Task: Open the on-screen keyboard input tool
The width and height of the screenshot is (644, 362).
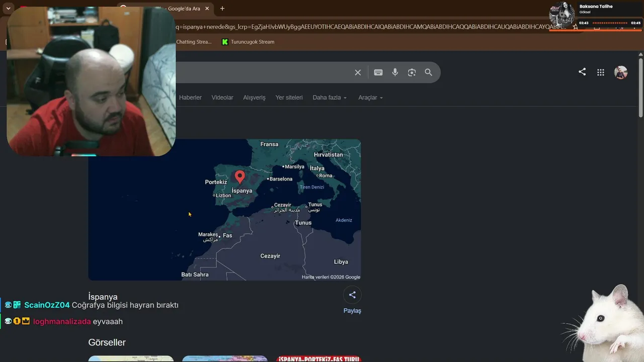Action: [x=378, y=72]
